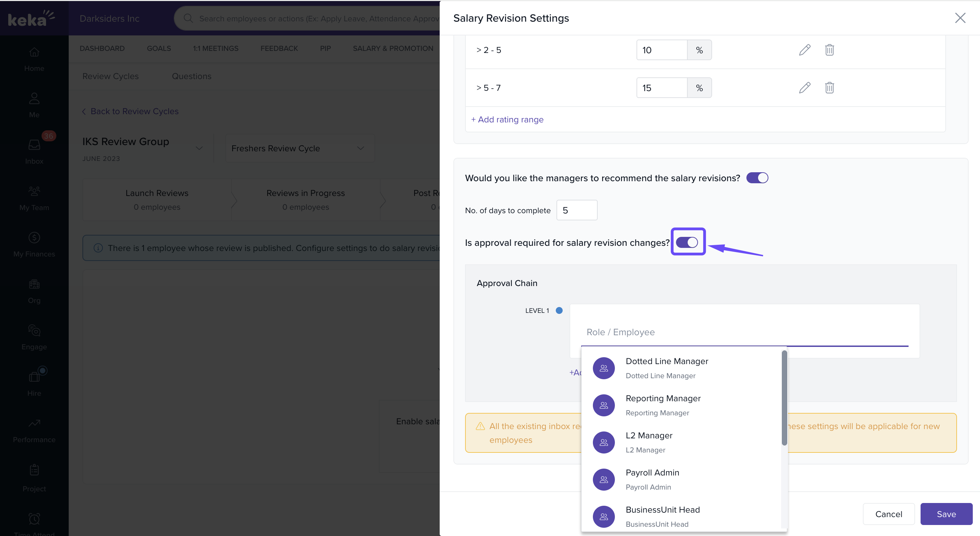The width and height of the screenshot is (980, 536).
Task: Switch to the Questions tab
Action: (191, 76)
